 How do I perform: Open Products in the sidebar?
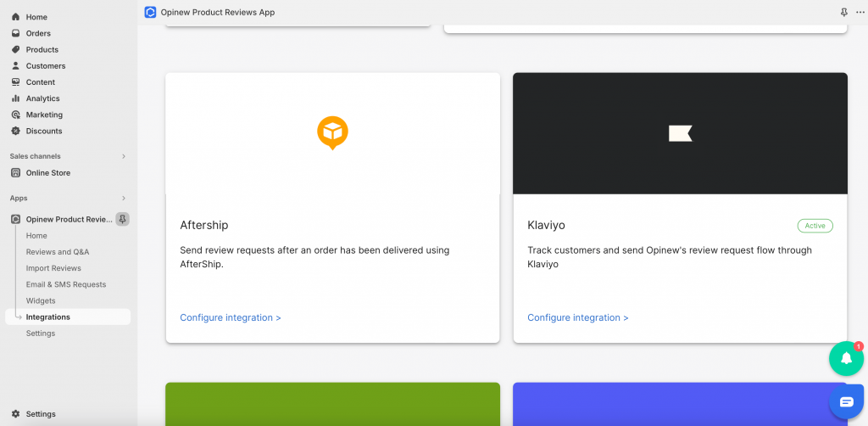pos(42,49)
